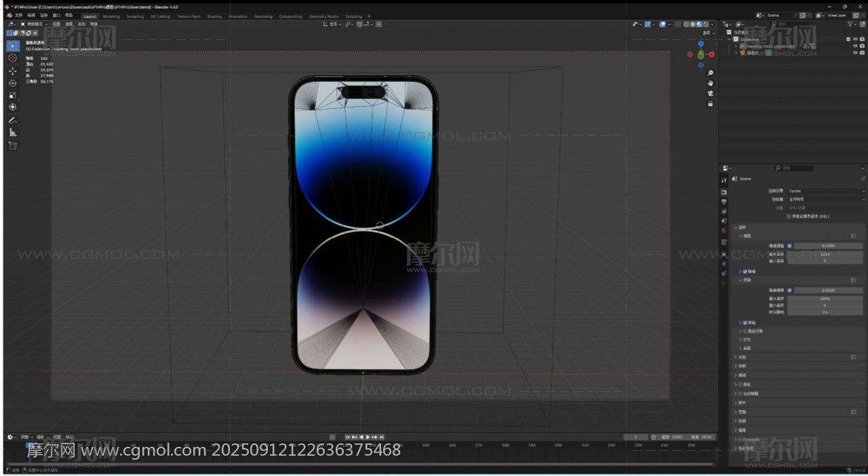The width and height of the screenshot is (868, 476).
Task: Select the 3D Cursor tool
Action: [x=13, y=58]
